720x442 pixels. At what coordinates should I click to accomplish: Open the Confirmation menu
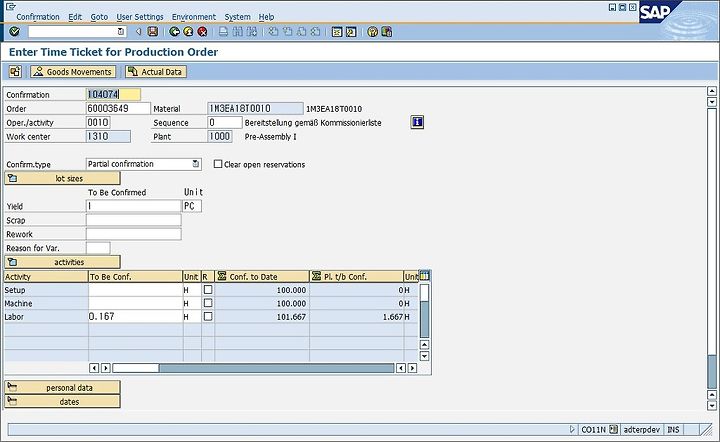click(x=38, y=17)
